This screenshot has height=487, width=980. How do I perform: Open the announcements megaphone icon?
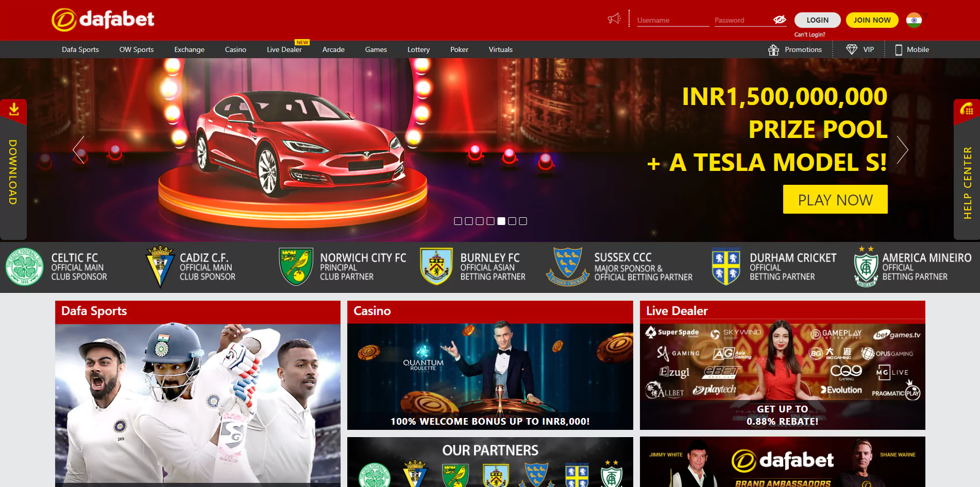point(614,19)
